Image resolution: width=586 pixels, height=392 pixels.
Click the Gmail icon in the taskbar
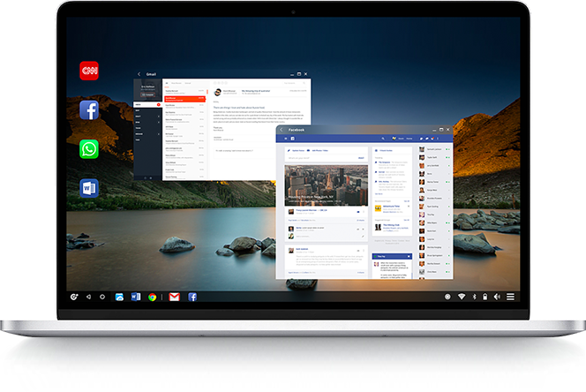(175, 297)
